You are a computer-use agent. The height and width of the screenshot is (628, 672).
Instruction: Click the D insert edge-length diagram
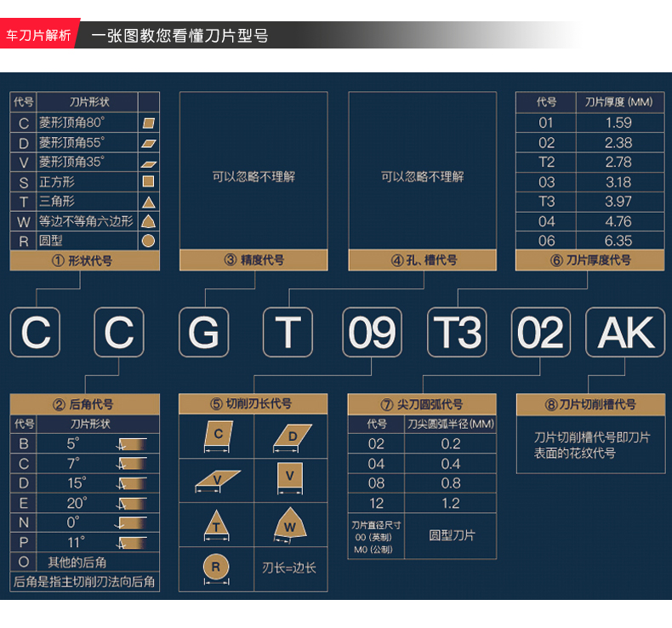292,437
